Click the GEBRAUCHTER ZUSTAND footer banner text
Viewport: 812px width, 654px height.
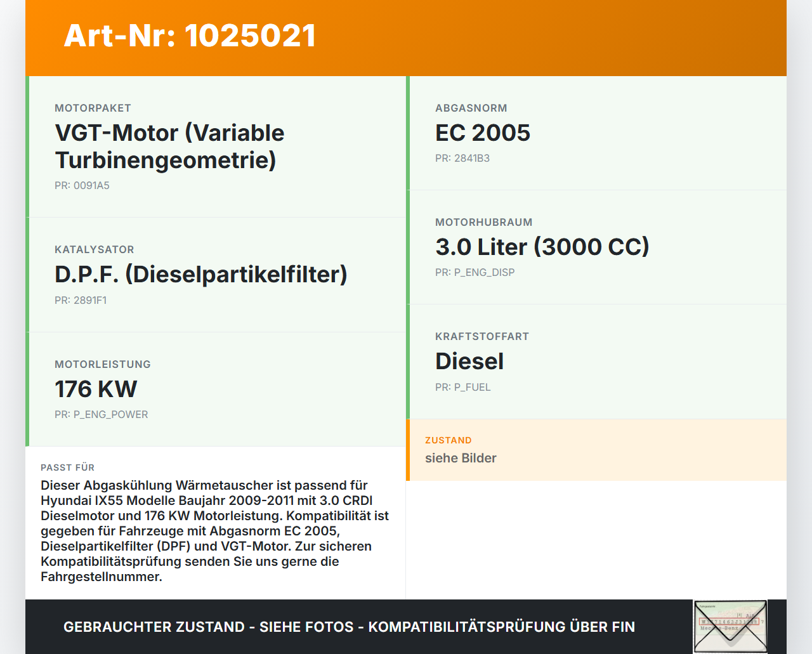349,627
